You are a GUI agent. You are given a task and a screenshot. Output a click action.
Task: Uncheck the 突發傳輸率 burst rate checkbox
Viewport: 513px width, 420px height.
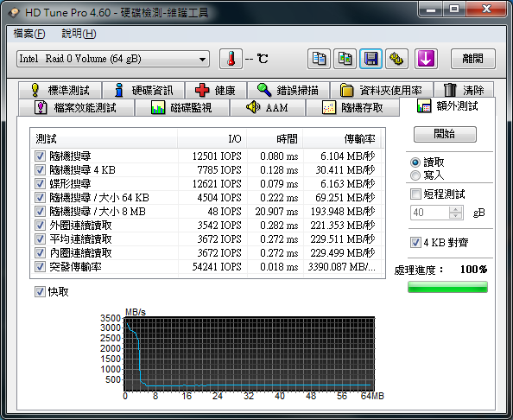[40, 267]
